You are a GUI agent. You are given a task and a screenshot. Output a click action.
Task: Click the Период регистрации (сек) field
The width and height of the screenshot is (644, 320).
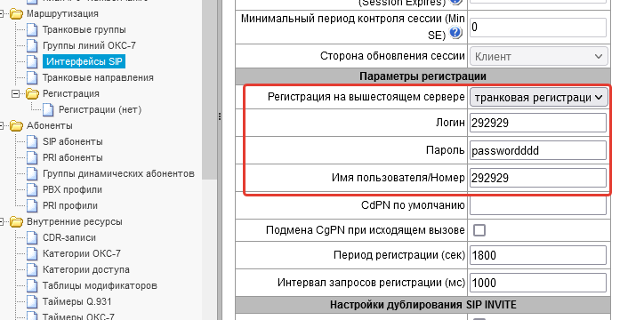tap(538, 255)
